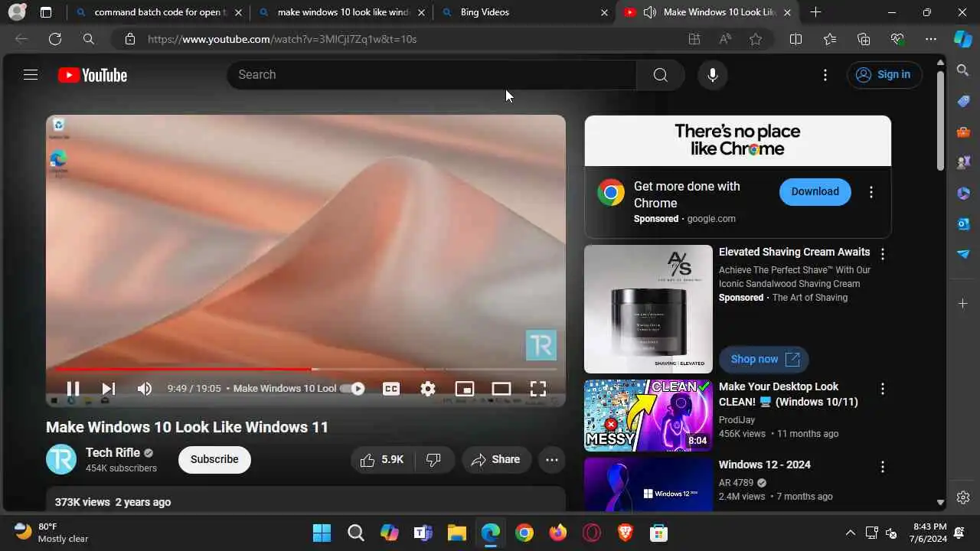Go to YouTube home via logo
The width and height of the screenshot is (980, 551).
coord(93,75)
